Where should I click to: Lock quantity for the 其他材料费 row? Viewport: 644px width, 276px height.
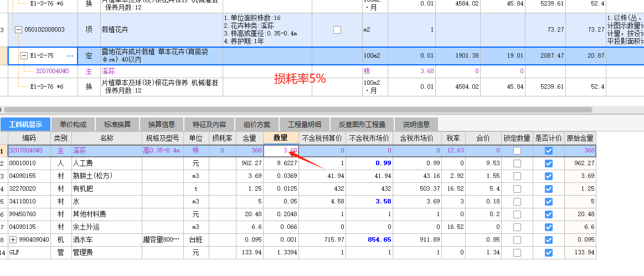(517, 214)
